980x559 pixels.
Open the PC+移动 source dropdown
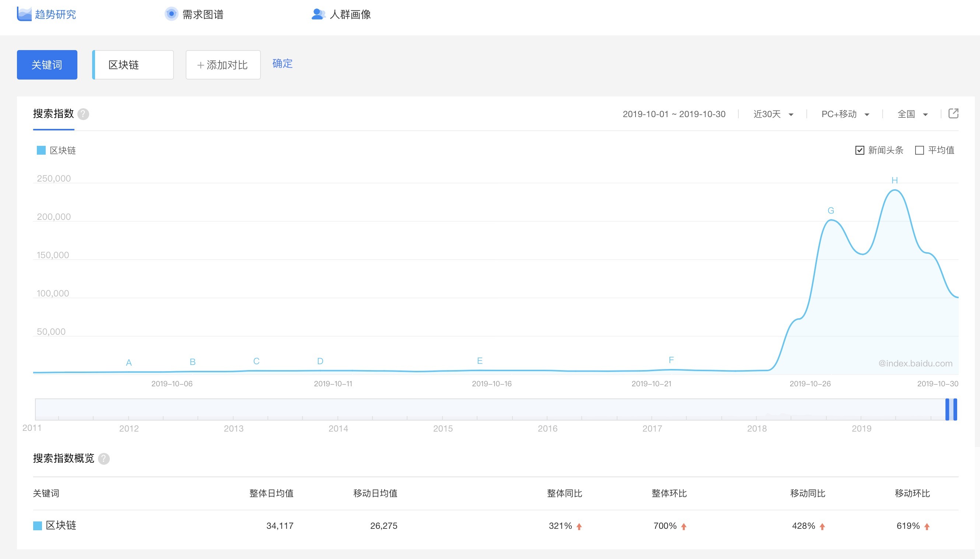click(845, 114)
